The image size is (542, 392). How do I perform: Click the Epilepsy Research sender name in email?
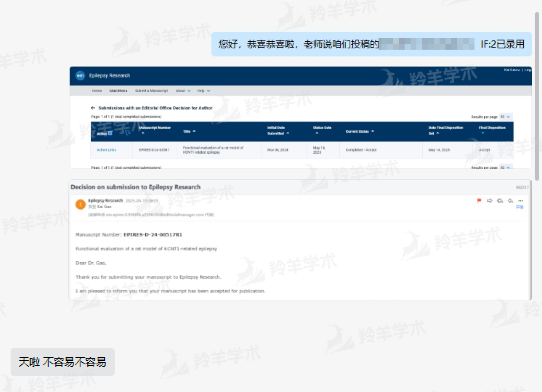click(x=105, y=200)
